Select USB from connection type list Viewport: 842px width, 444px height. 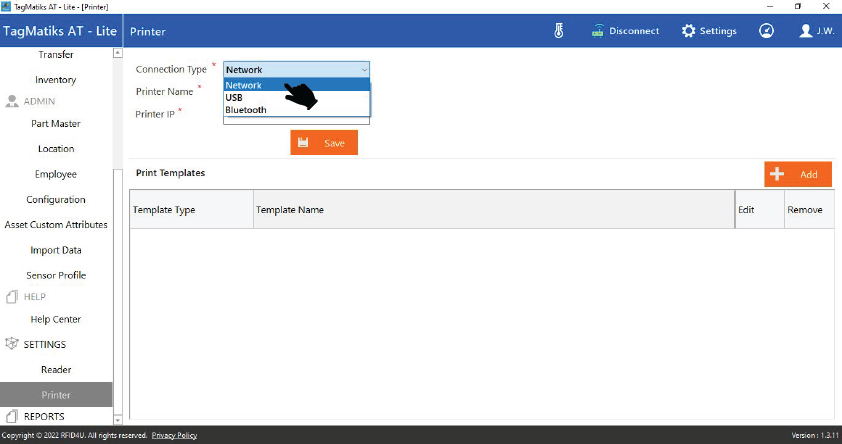(x=235, y=98)
